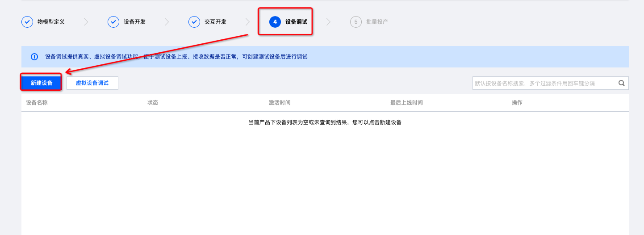Click the blue info icon in the banner
This screenshot has height=235, width=644.
[x=34, y=57]
